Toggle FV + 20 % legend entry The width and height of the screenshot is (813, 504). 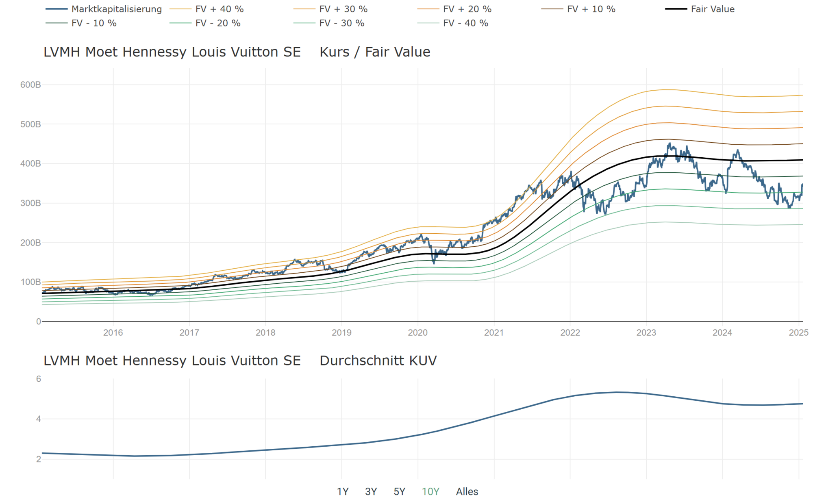coord(467,9)
